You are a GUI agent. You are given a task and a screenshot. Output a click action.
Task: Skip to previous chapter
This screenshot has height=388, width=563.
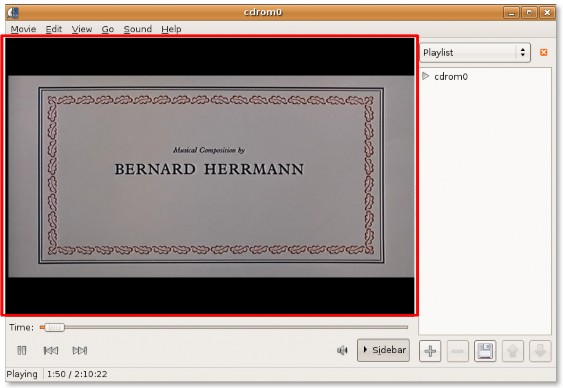click(x=51, y=350)
